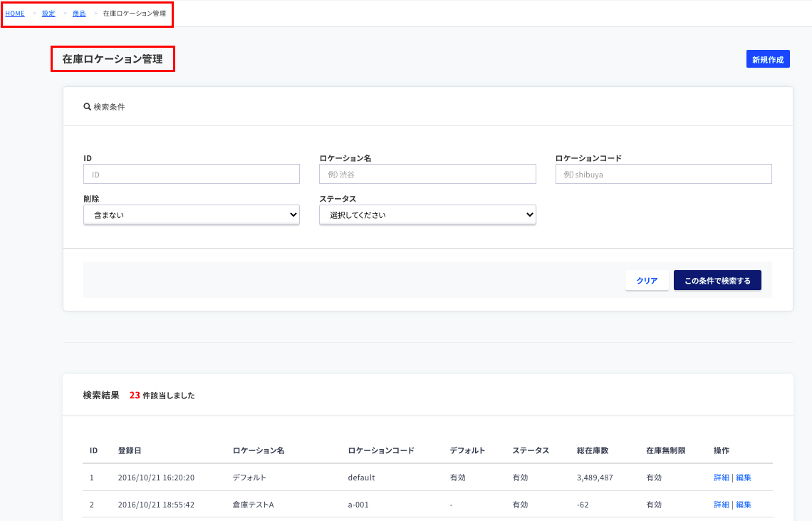Click the location code cell default
Screen dimensions: 812x521
pyautogui.click(x=361, y=478)
